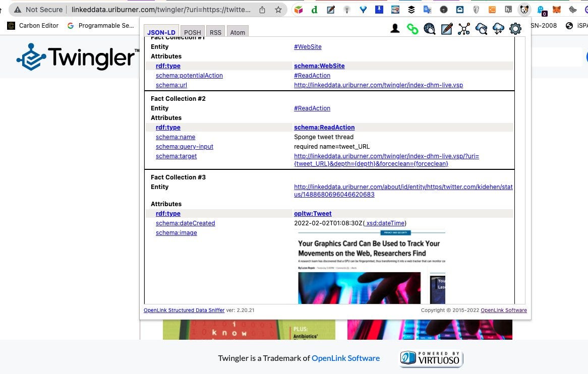Click the cloud with magnifier icon
Viewport: 588px width, 374px height.
point(481,29)
